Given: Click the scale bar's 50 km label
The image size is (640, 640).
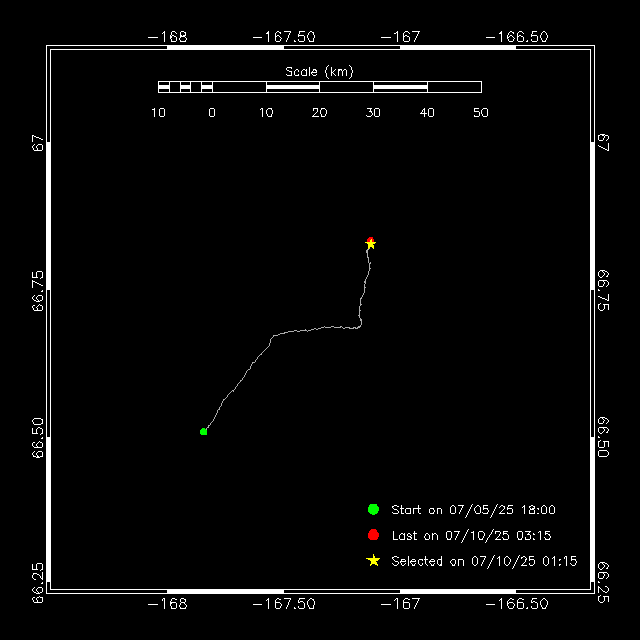Looking at the screenshot, I should [480, 113].
